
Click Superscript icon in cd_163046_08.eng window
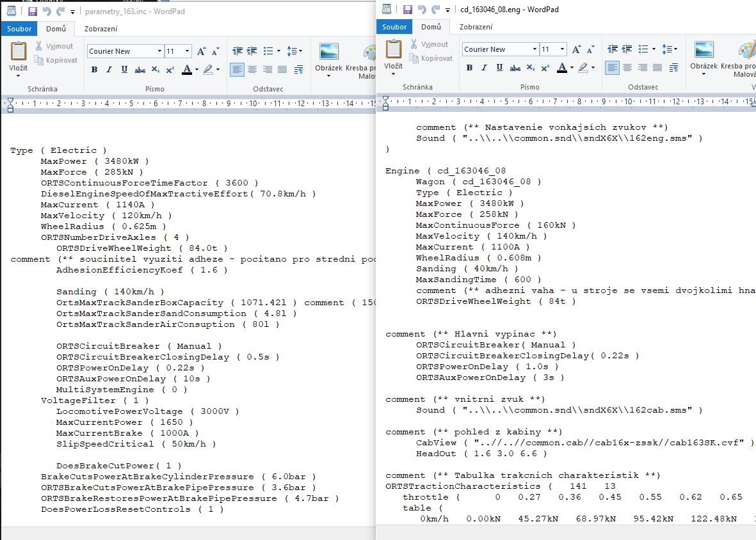(545, 68)
